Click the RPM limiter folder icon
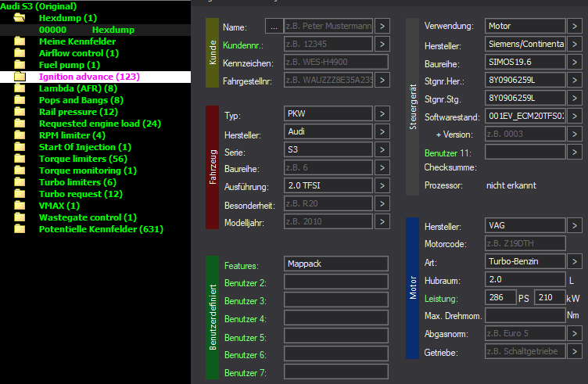The height and width of the screenshot is (384, 588). 20,135
